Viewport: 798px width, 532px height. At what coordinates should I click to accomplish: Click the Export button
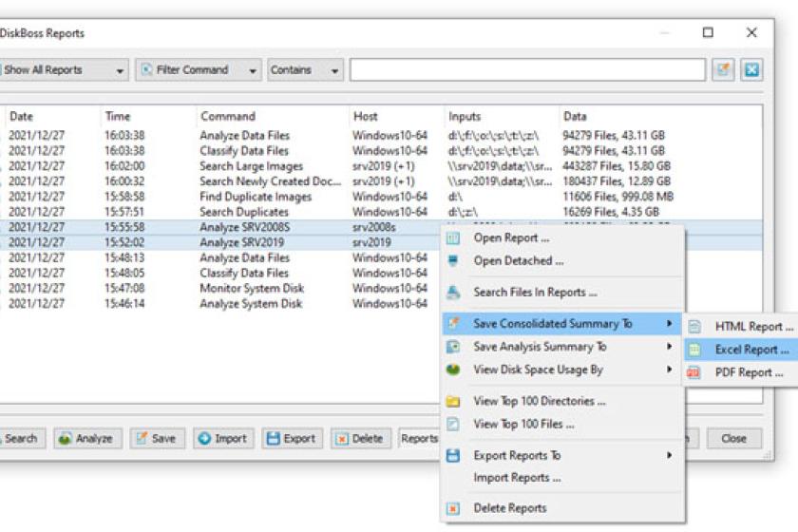coord(293,438)
